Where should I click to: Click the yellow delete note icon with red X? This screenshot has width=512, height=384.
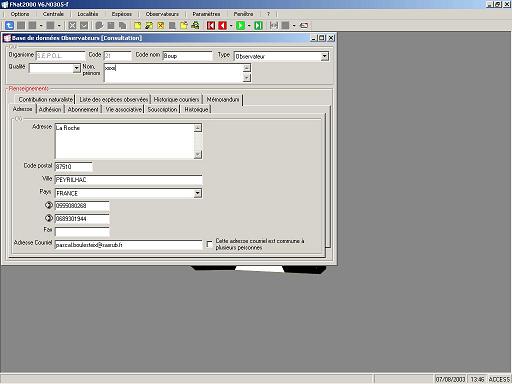click(x=161, y=25)
